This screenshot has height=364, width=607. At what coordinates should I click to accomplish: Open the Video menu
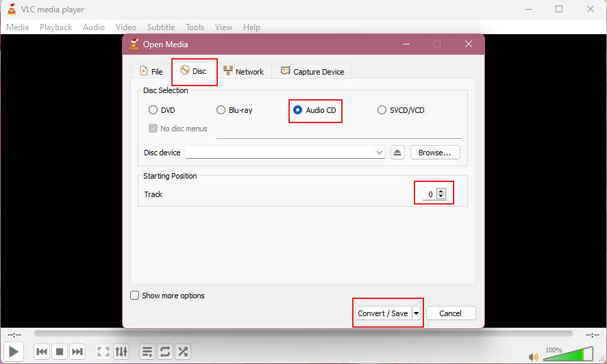[126, 27]
